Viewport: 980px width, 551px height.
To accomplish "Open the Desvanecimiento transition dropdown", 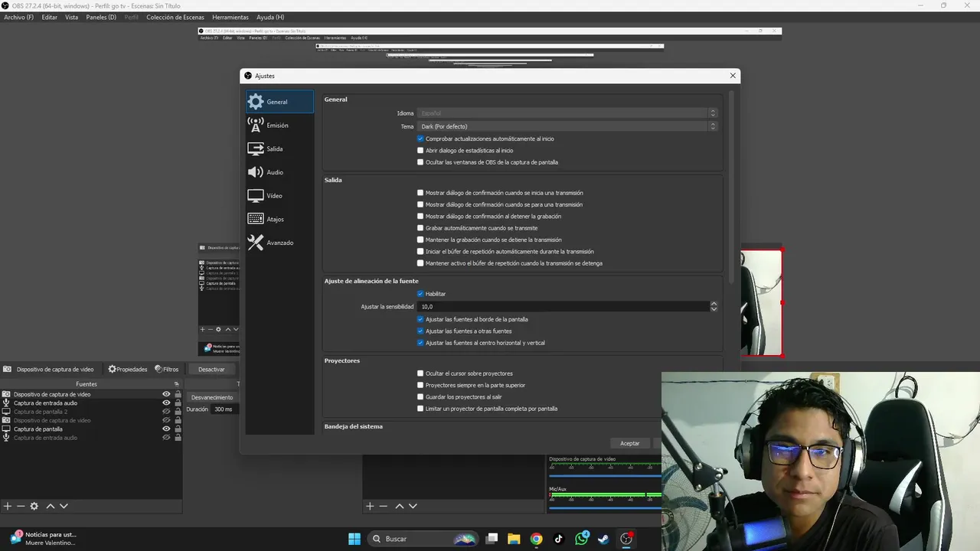I will click(x=213, y=397).
